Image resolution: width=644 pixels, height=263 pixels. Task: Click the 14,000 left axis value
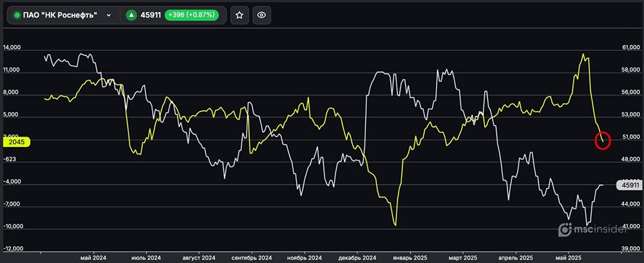pos(13,48)
